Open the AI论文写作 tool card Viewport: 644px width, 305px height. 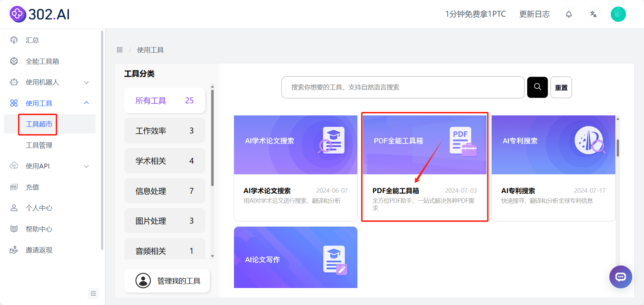tap(296, 257)
